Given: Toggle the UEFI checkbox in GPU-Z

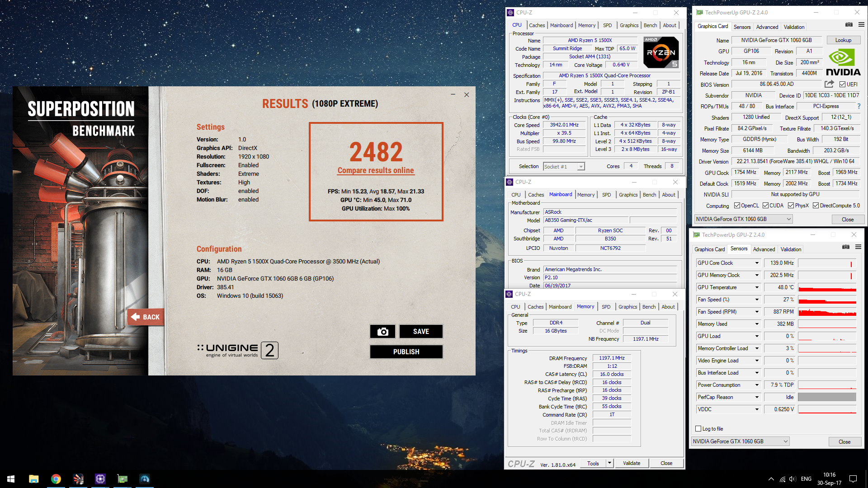Looking at the screenshot, I should (842, 84).
